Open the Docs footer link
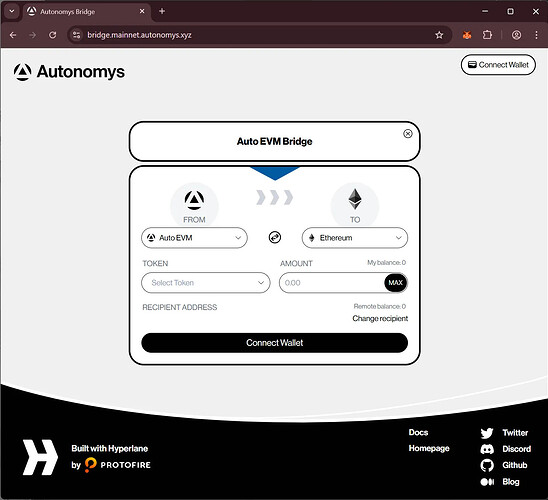This screenshot has width=548, height=500. pyautogui.click(x=418, y=432)
